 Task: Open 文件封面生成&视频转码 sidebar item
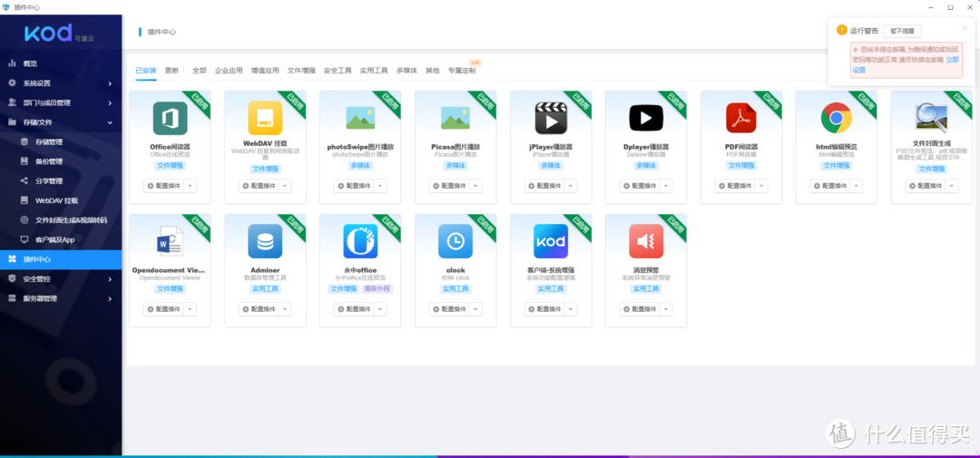[x=62, y=220]
